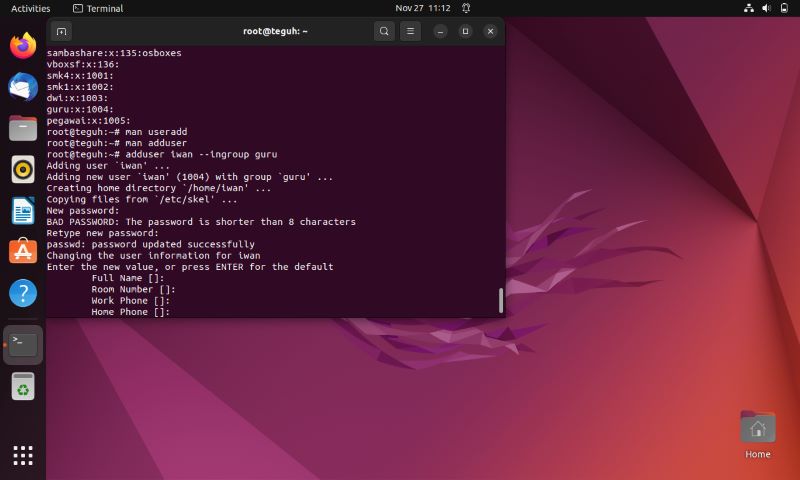Click the 'Full Name []:' line
The height and width of the screenshot is (480, 800).
tap(128, 278)
